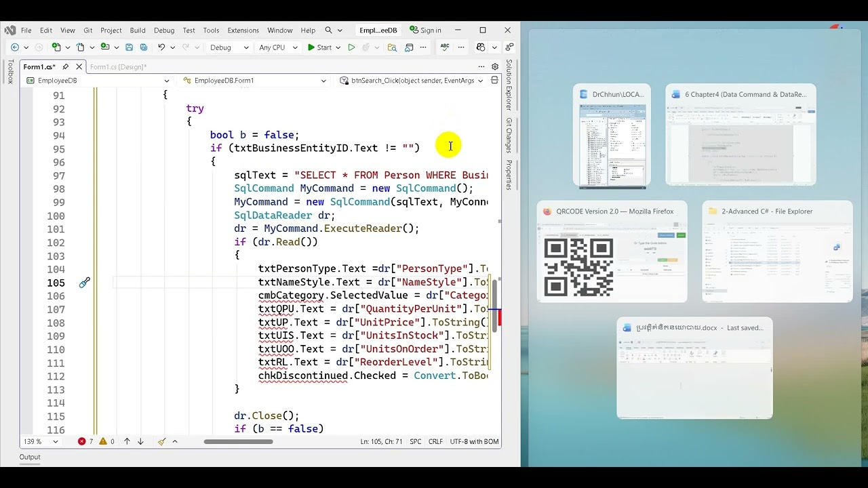
Task: Click the Save Form1.cs icon
Action: (129, 47)
